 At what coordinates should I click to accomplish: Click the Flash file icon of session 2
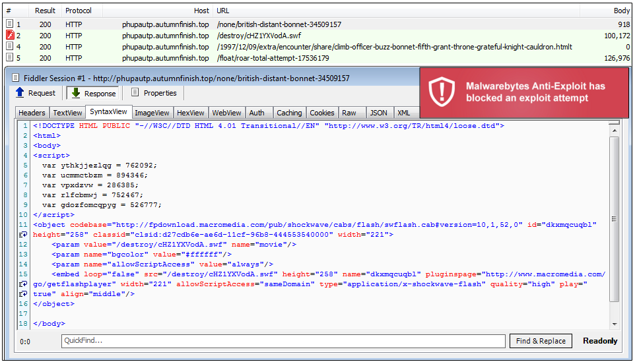tap(10, 36)
